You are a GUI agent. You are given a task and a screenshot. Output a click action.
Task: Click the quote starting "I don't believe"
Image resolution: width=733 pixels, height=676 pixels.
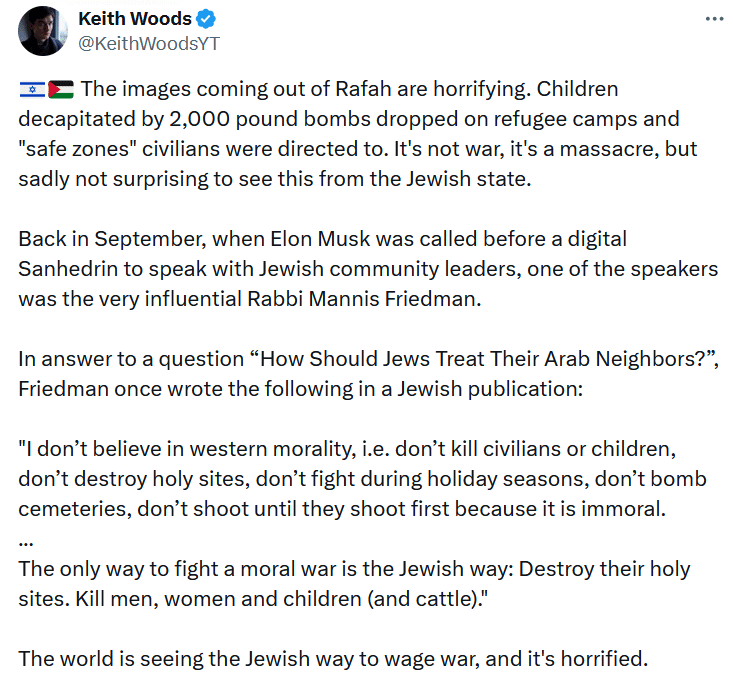point(362,479)
